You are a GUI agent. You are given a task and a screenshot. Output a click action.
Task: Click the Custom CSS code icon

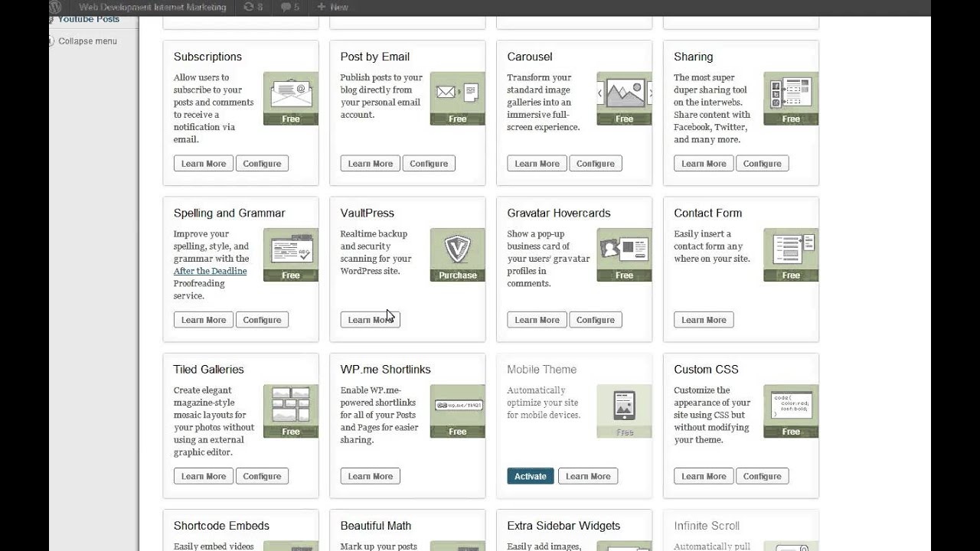(791, 411)
